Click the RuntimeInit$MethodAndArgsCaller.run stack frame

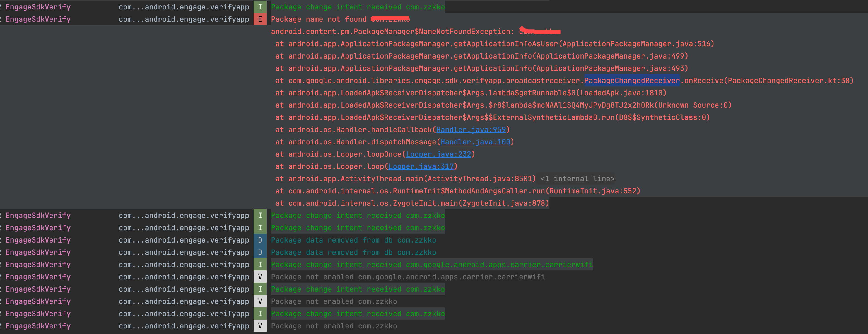[x=457, y=191]
